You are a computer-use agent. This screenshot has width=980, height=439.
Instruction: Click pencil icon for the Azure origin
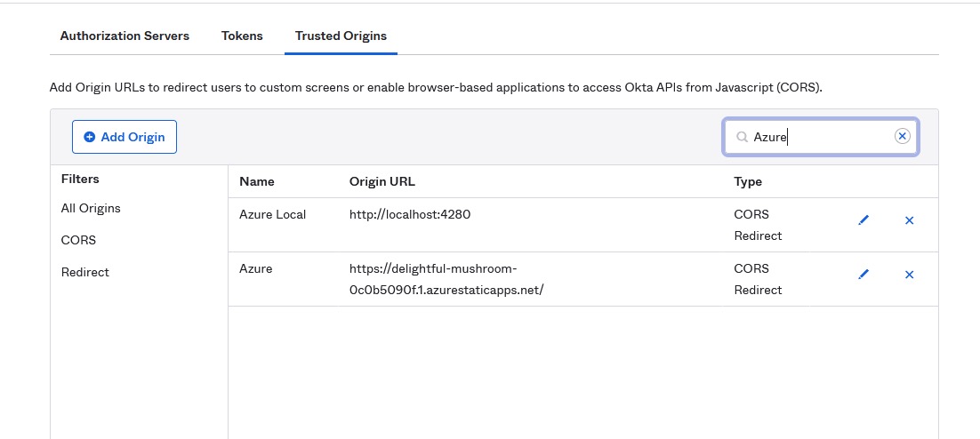pyautogui.click(x=863, y=275)
